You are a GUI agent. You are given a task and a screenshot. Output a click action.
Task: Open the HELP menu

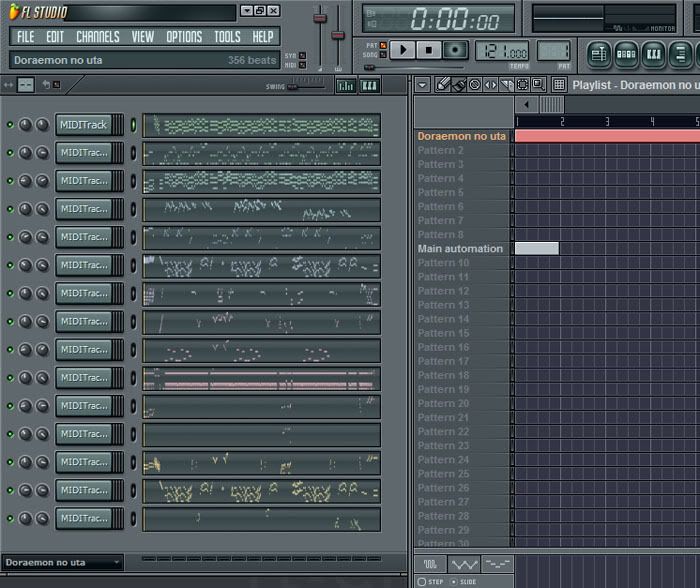[262, 37]
